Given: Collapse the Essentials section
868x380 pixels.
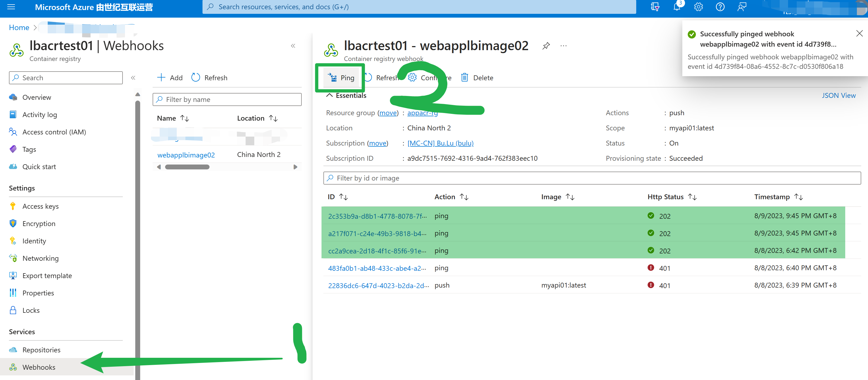Looking at the screenshot, I should [x=330, y=95].
